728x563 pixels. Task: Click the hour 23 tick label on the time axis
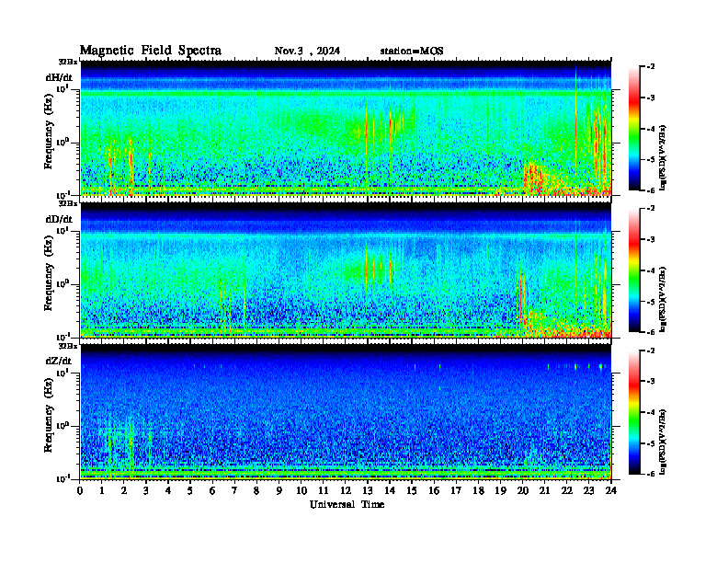click(589, 490)
